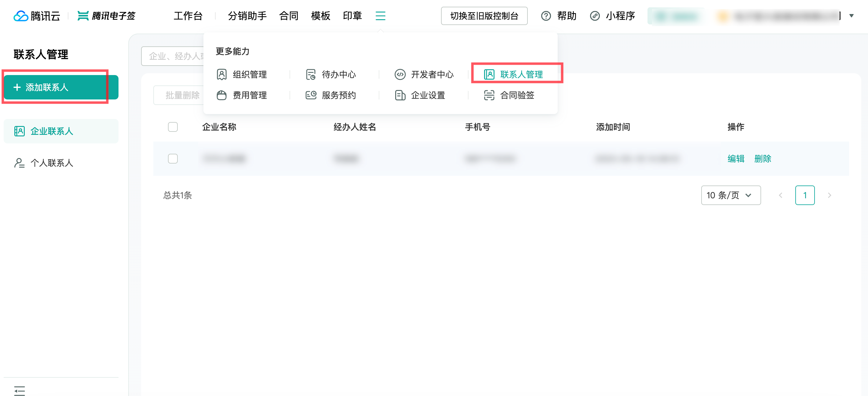Open the 10 条/页 page size dropdown
868x396 pixels.
coord(731,195)
